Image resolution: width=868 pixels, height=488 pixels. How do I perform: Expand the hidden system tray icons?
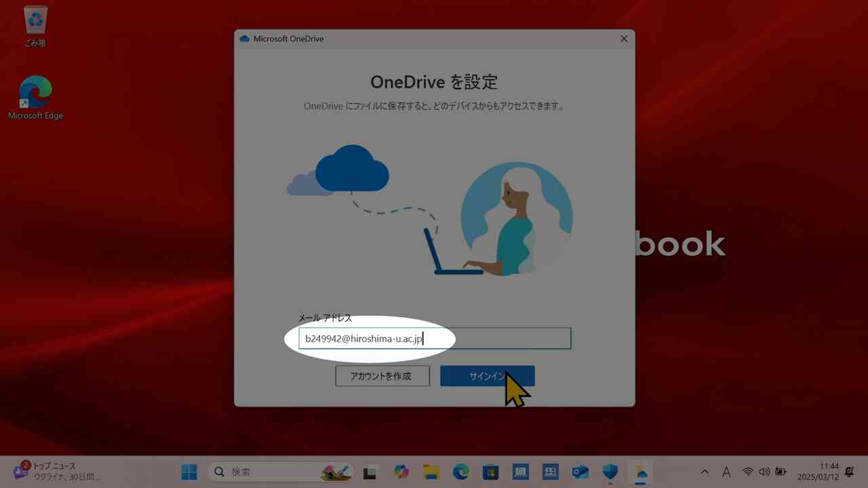(x=705, y=471)
